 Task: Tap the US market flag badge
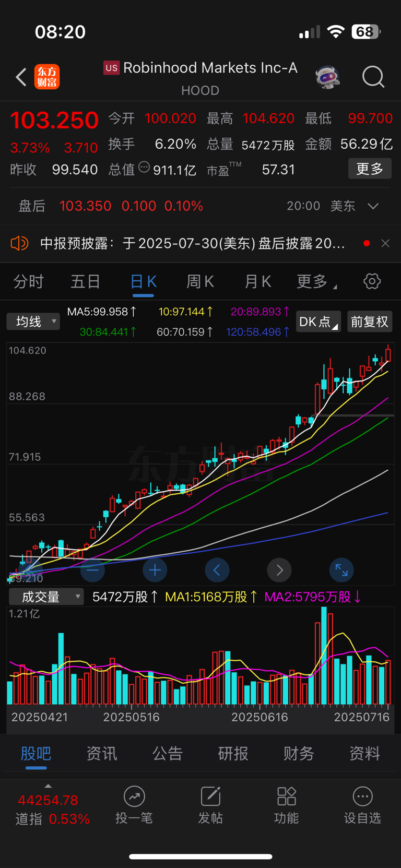click(111, 68)
